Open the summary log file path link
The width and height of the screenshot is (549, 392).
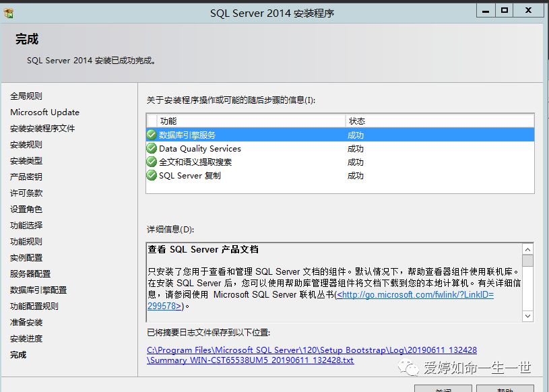312,355
